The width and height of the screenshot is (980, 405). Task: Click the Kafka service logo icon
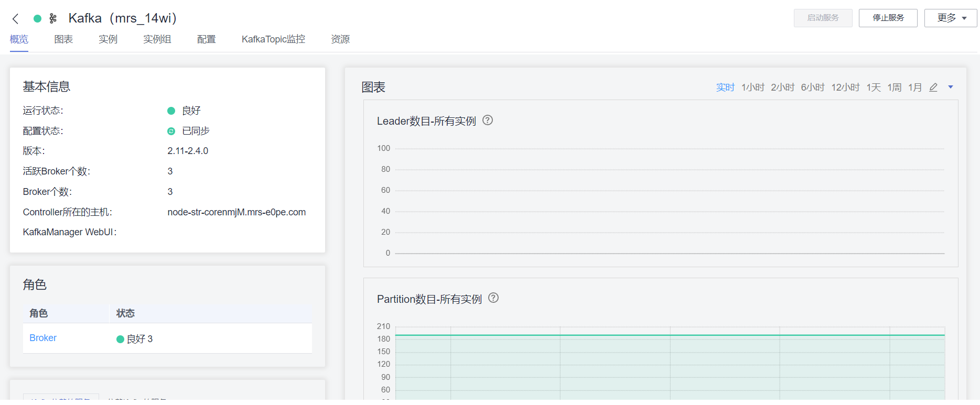pyautogui.click(x=53, y=18)
